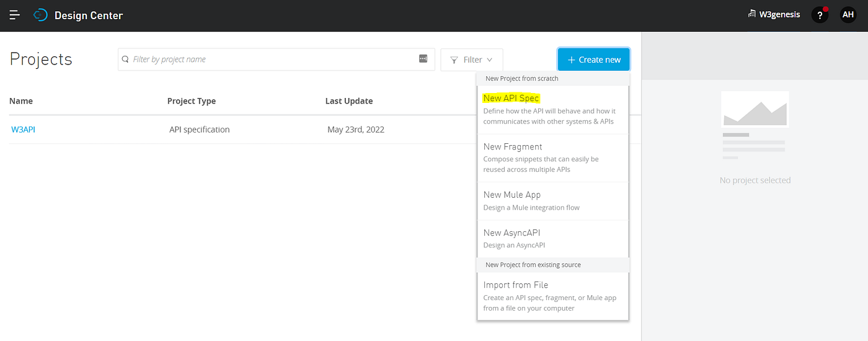Sort by the Project Type column header
This screenshot has height=341, width=868.
click(x=192, y=100)
